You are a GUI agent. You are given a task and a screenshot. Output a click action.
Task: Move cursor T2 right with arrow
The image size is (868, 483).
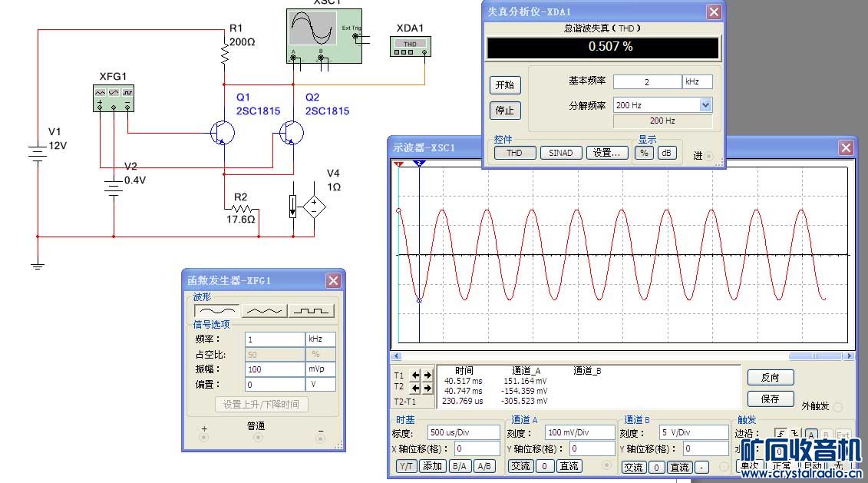point(427,388)
